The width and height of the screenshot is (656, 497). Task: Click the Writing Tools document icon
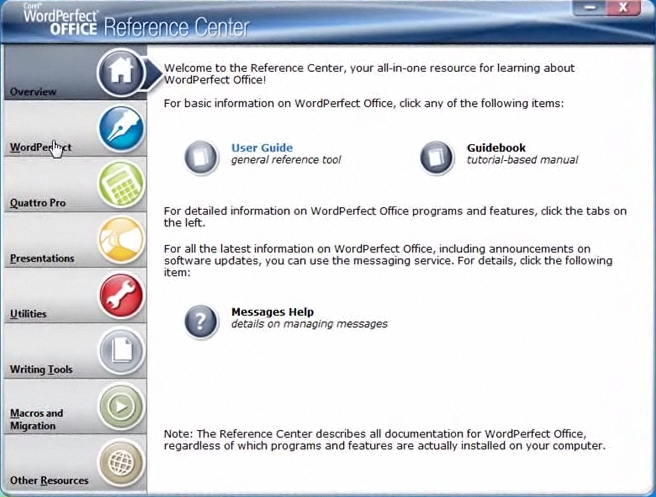coord(121,351)
